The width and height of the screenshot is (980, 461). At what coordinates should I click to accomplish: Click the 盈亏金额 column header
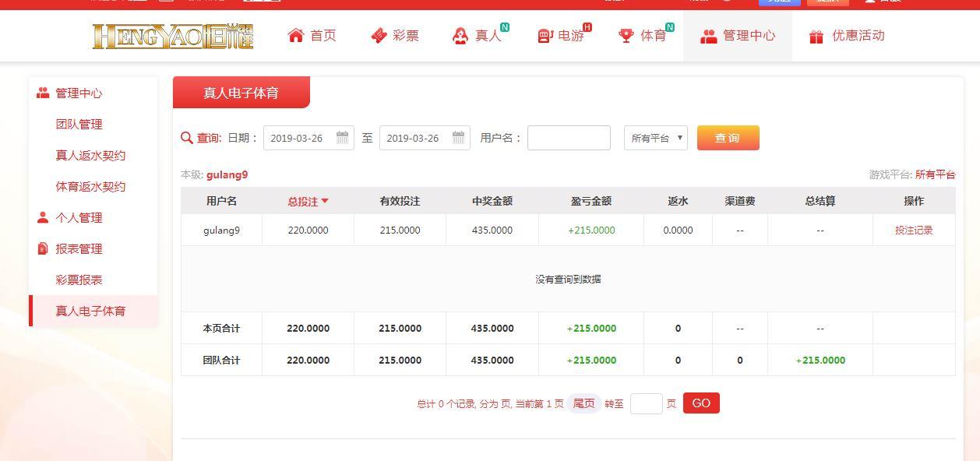pos(591,201)
